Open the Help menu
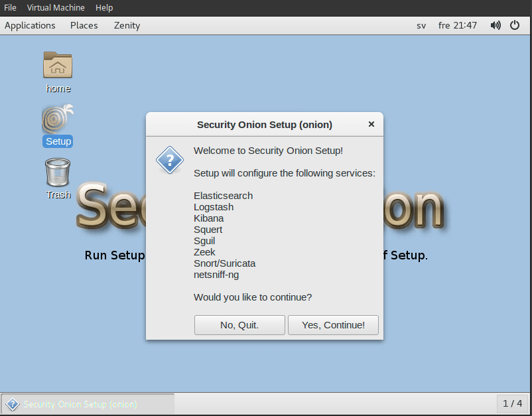This screenshot has height=416, width=532. click(104, 8)
